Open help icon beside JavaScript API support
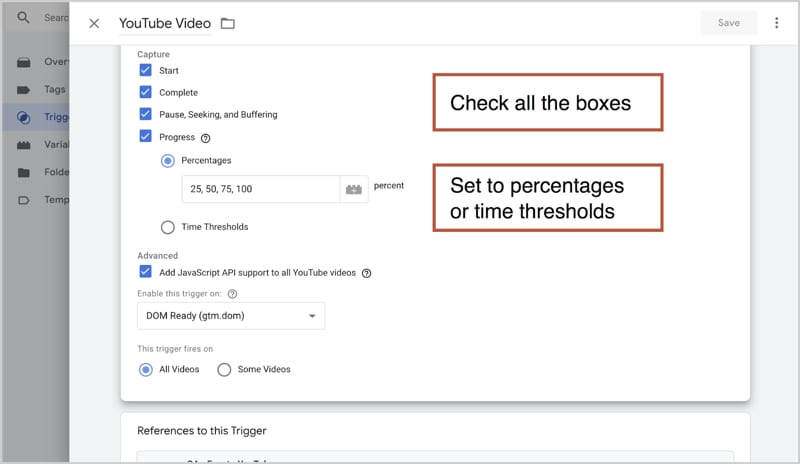 (x=366, y=273)
